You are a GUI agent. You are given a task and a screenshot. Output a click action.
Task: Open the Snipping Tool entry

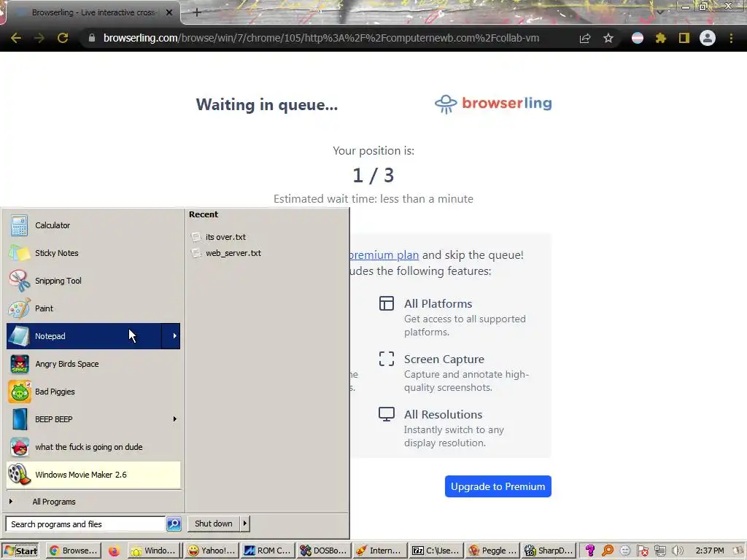click(x=93, y=281)
